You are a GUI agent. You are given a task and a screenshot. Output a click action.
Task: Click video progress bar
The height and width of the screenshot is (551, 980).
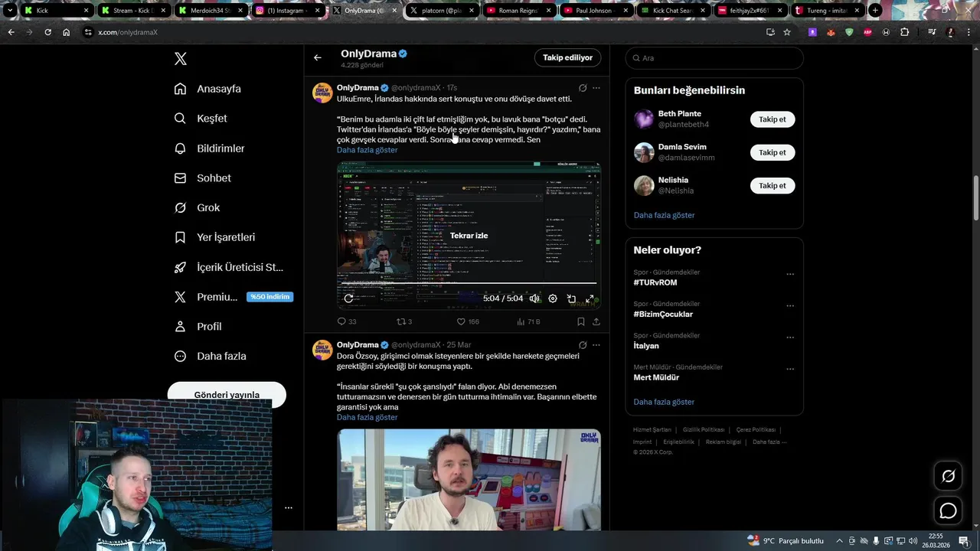click(469, 284)
